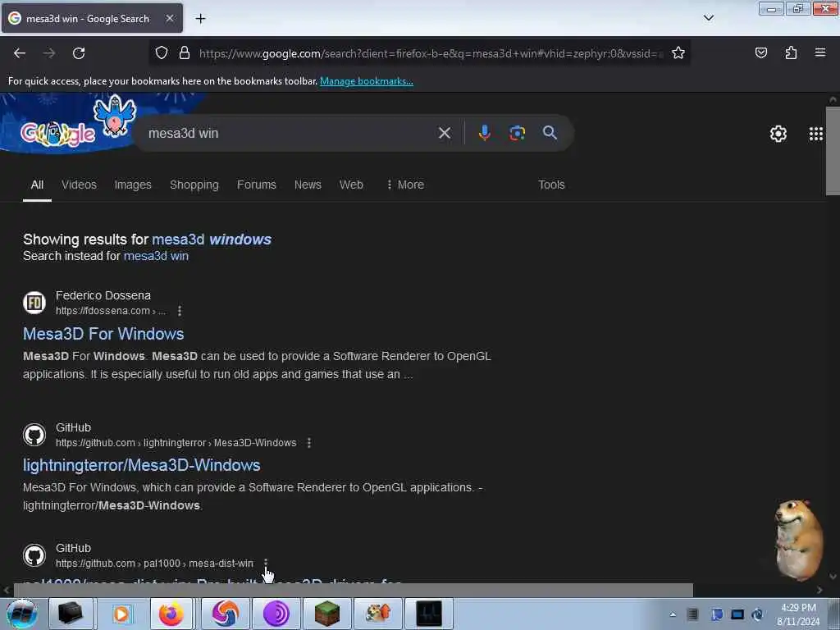Reload the current page
Viewport: 840px width, 630px height.
79,53
